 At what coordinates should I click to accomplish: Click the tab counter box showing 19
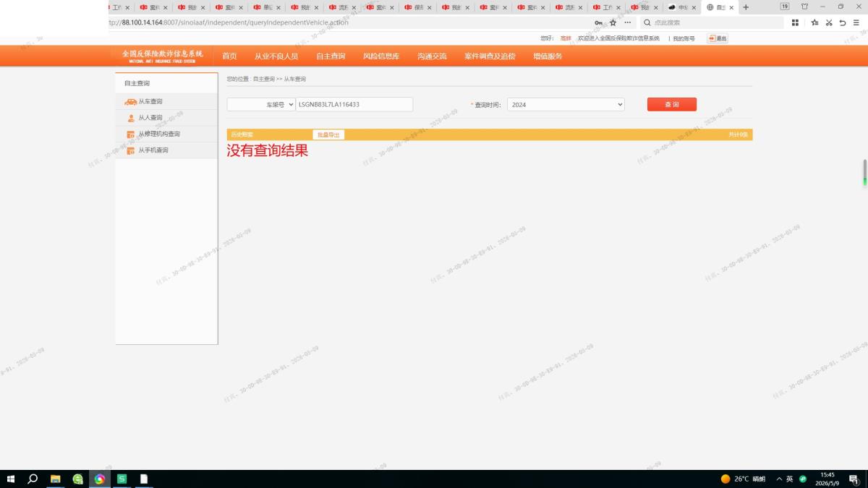coord(785,7)
